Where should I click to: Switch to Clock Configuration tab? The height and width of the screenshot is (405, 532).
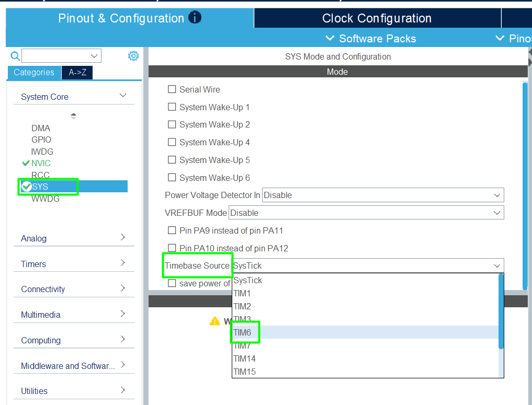[377, 18]
